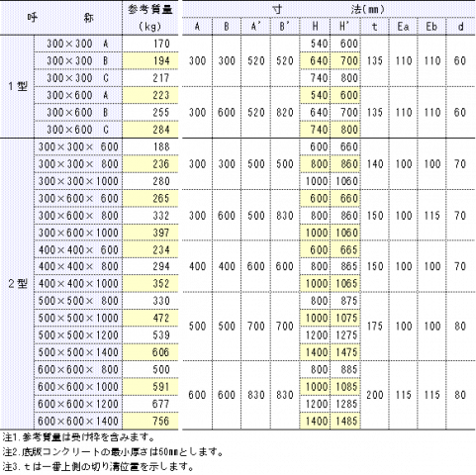Click the 2型 type label cell
This screenshot has width=476, height=475.
(x=17, y=284)
